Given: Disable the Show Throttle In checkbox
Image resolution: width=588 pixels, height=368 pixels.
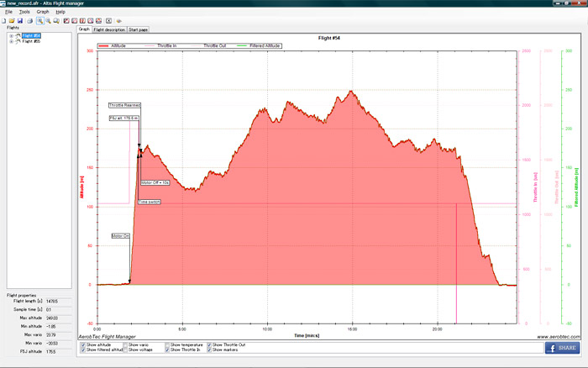Looking at the screenshot, I should click(167, 350).
